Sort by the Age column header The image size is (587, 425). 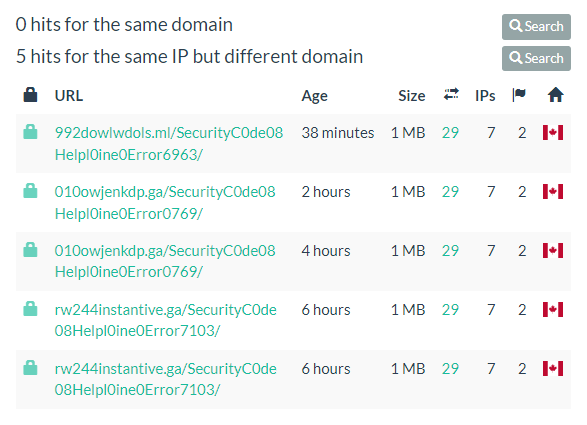coord(314,96)
